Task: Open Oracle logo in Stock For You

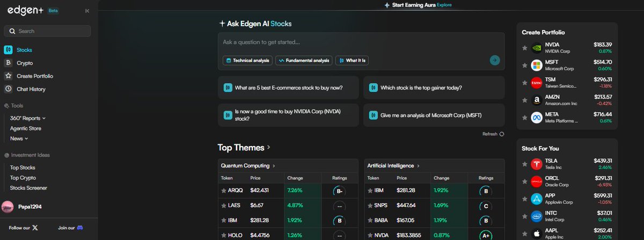Action: point(536,181)
